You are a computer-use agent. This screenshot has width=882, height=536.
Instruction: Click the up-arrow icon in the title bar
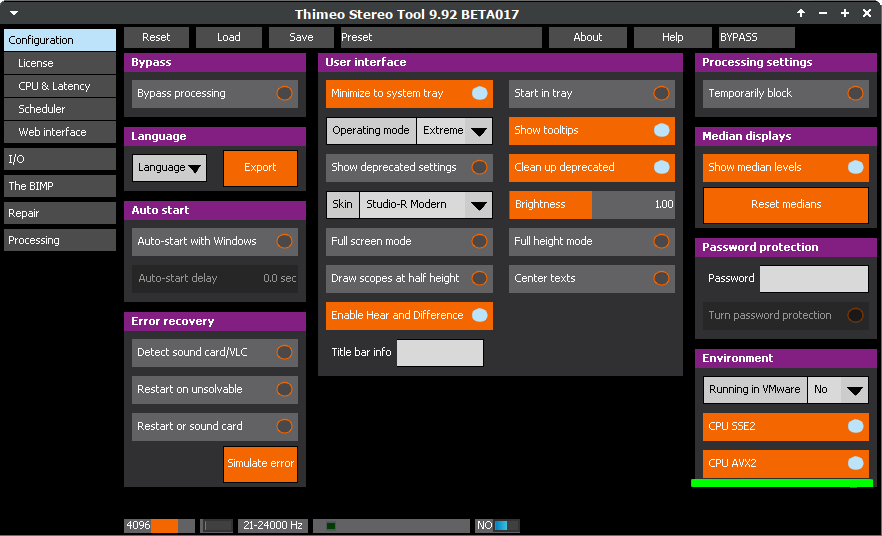click(801, 13)
